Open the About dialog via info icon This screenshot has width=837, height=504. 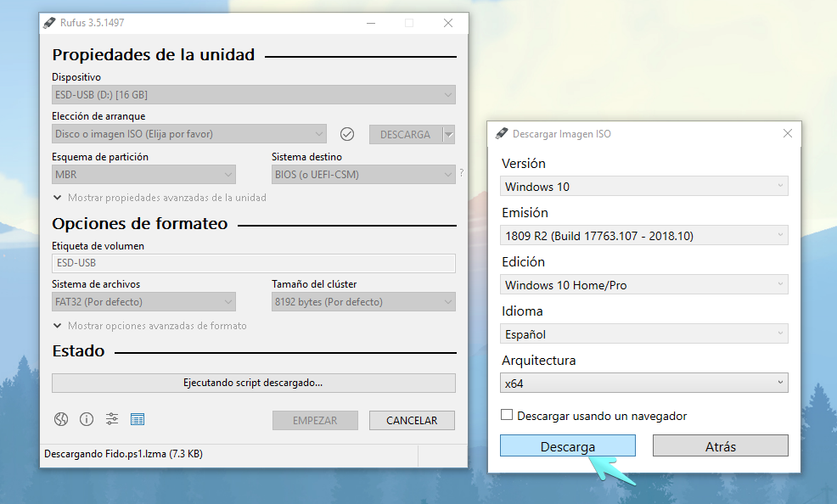click(86, 419)
